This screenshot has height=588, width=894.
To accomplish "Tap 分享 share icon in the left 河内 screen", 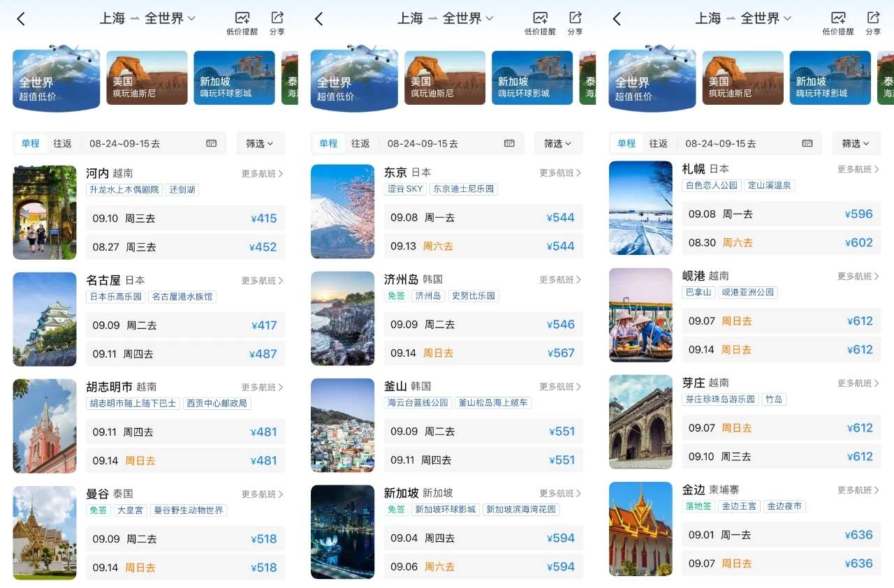I will (x=277, y=23).
